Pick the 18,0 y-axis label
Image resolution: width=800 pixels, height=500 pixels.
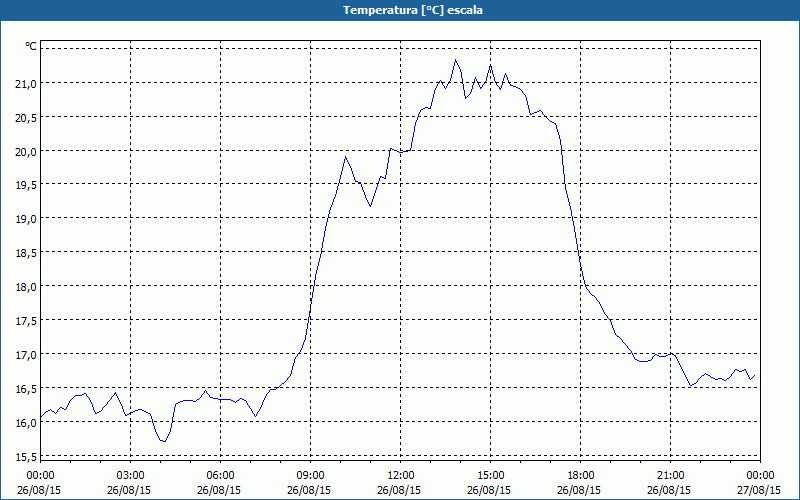click(26, 287)
